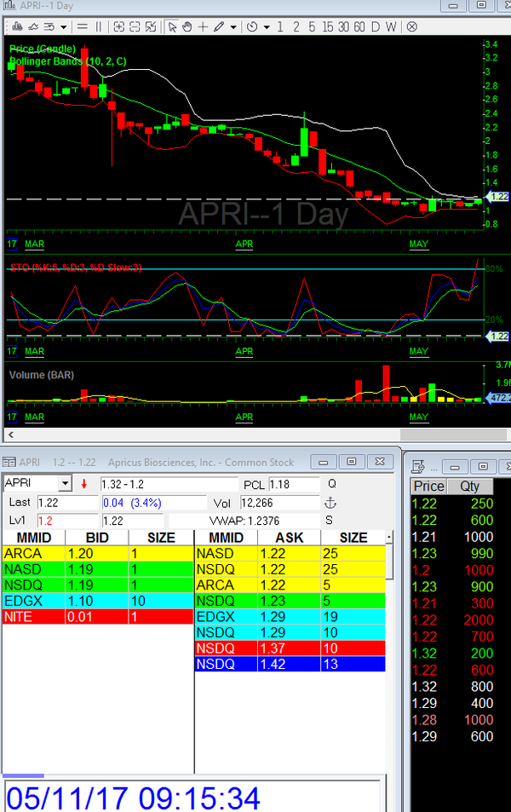Select the hand pan tool

tap(187, 26)
